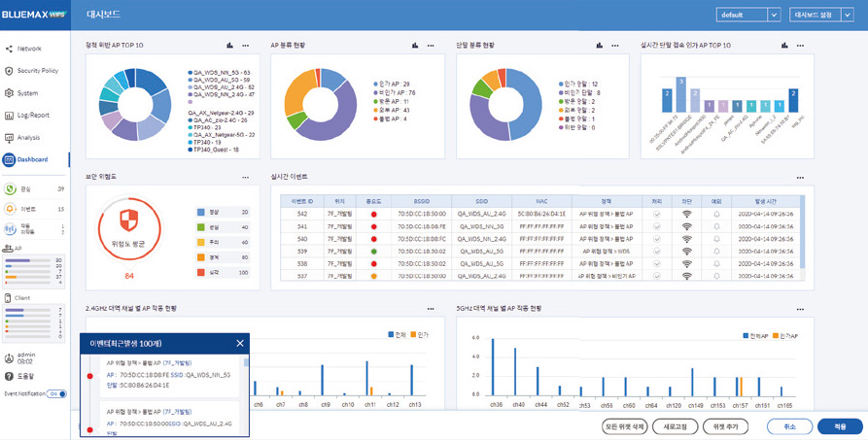The height and width of the screenshot is (440, 868).
Task: Click the AP router icon in sidebar
Action: (x=9, y=249)
